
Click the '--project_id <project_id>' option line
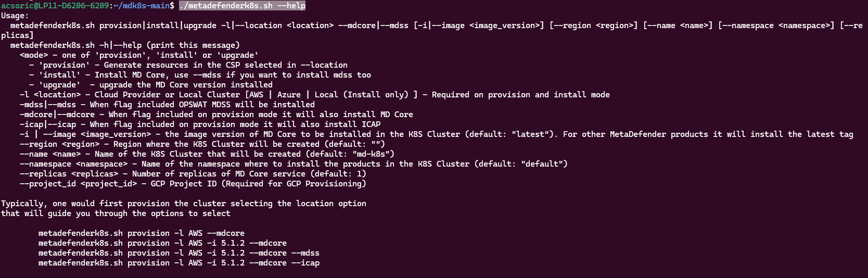(193, 184)
